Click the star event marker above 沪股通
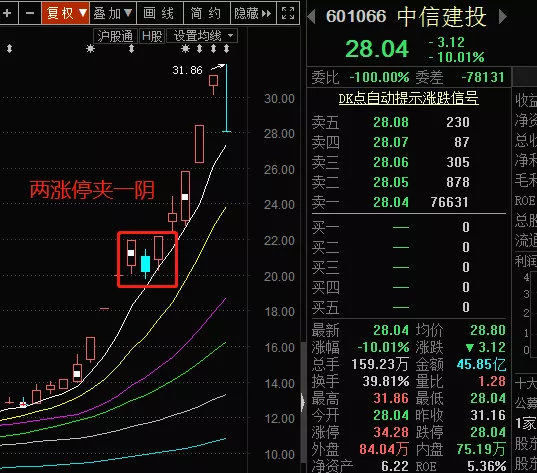The image size is (537, 473). click(x=90, y=49)
